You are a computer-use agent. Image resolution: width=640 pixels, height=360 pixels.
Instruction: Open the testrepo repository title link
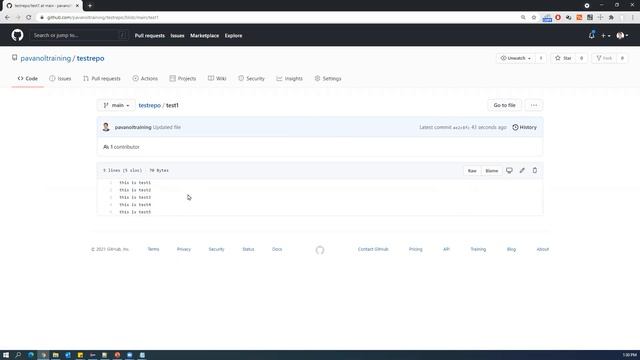(90, 58)
